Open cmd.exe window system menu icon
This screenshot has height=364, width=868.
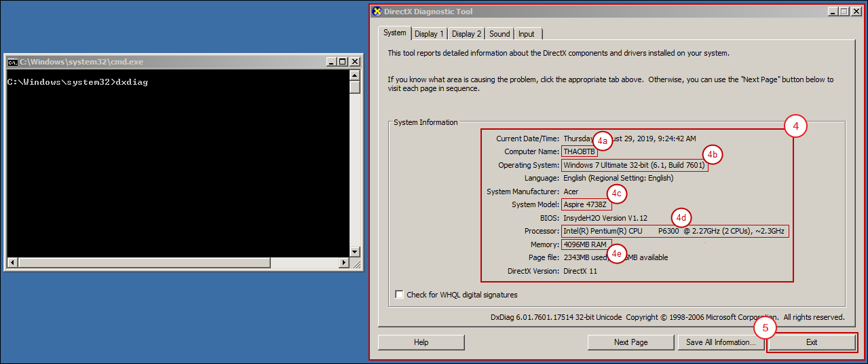[12, 62]
